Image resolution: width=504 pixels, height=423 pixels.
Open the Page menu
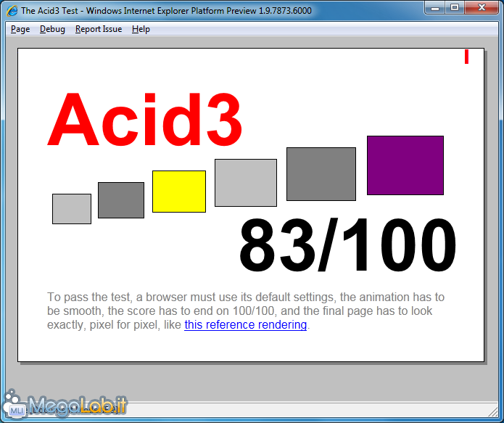point(20,29)
